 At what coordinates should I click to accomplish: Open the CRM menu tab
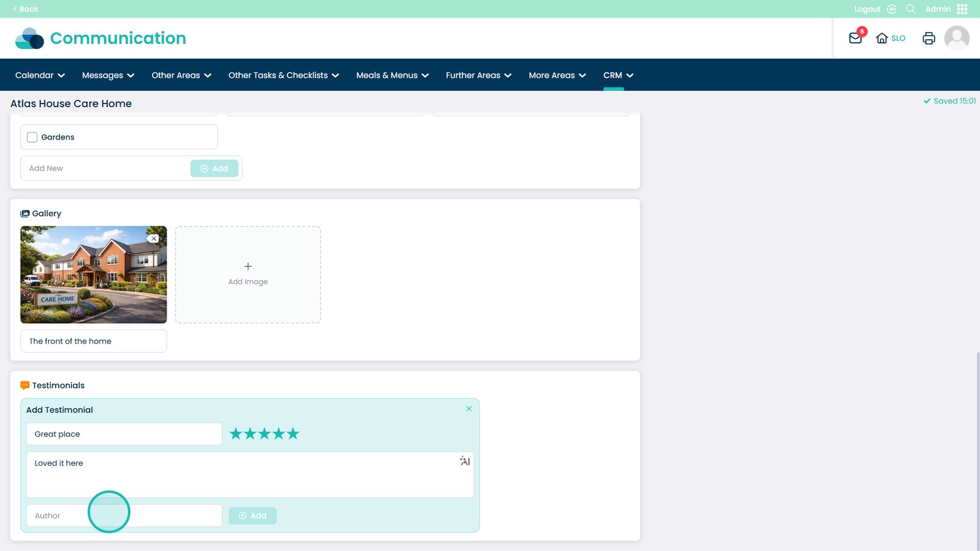click(617, 75)
